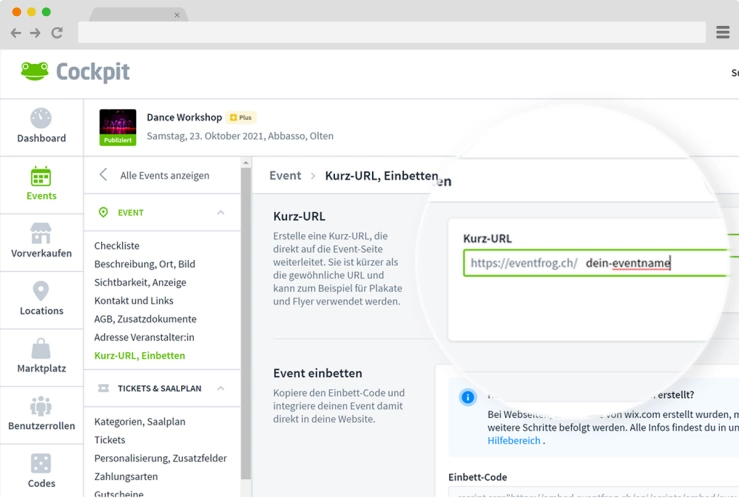Open the Codes dice icon
This screenshot has height=498, width=739.
point(41,463)
